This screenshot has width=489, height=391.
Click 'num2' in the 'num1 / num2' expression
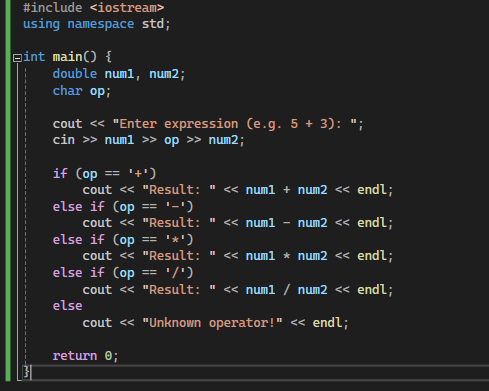coord(312,290)
